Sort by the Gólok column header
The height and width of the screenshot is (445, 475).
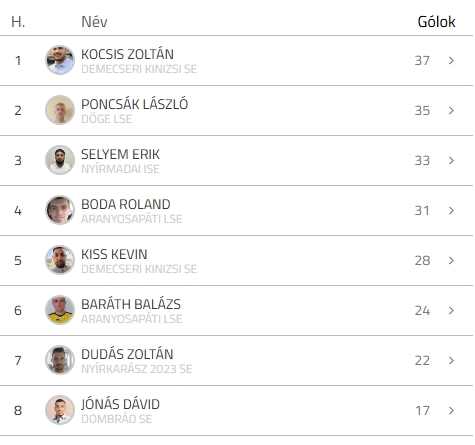click(x=436, y=22)
